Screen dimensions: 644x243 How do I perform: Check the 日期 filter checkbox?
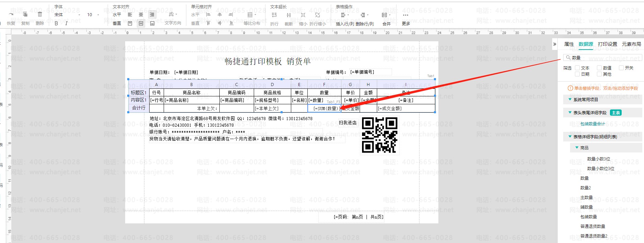(577, 74)
